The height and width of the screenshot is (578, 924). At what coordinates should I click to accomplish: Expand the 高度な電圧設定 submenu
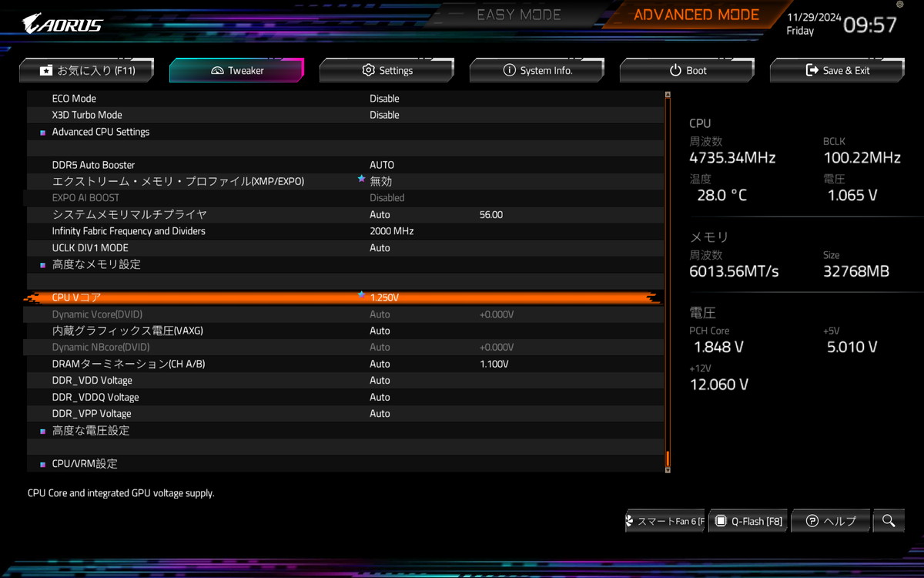[x=91, y=431]
